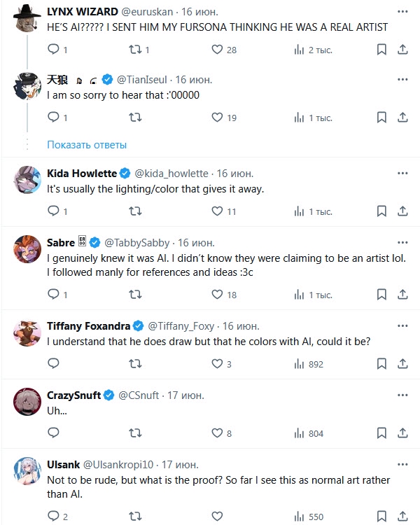Share Sabre's tweet

tap(402, 295)
